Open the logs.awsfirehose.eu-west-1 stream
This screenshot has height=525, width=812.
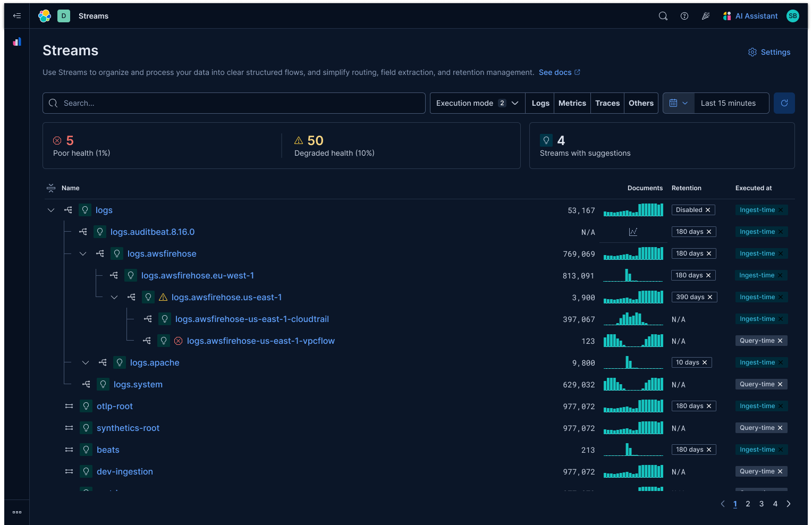pos(198,275)
